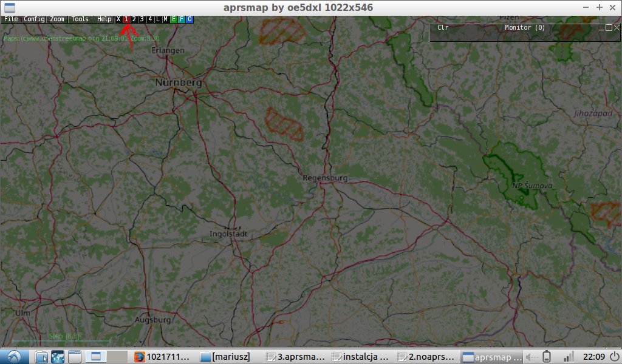The width and height of the screenshot is (622, 364).
Task: Select map view button 1
Action: click(126, 19)
